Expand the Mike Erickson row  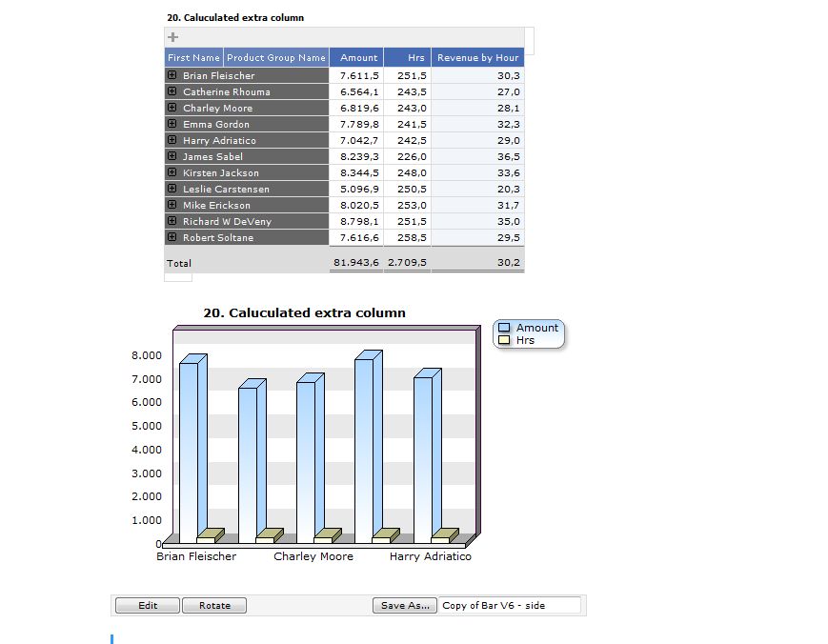(172, 205)
